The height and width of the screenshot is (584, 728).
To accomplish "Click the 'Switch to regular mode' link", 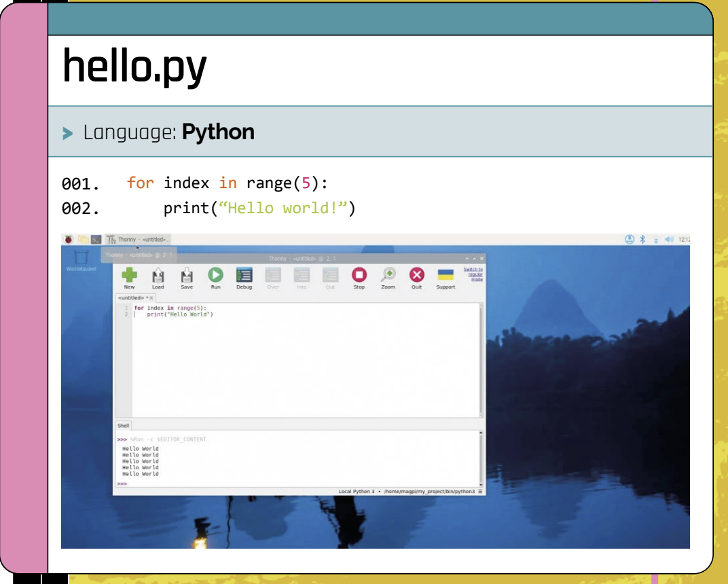I will pyautogui.click(x=473, y=274).
